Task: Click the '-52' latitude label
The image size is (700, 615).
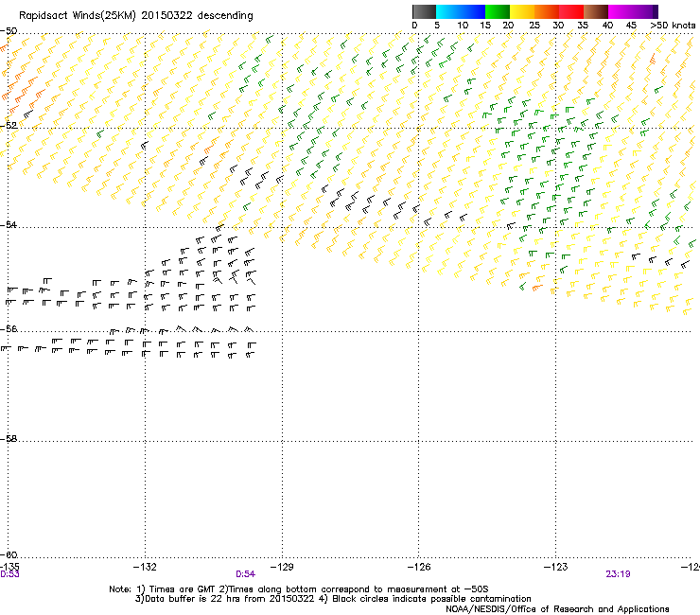Action: 9,126
